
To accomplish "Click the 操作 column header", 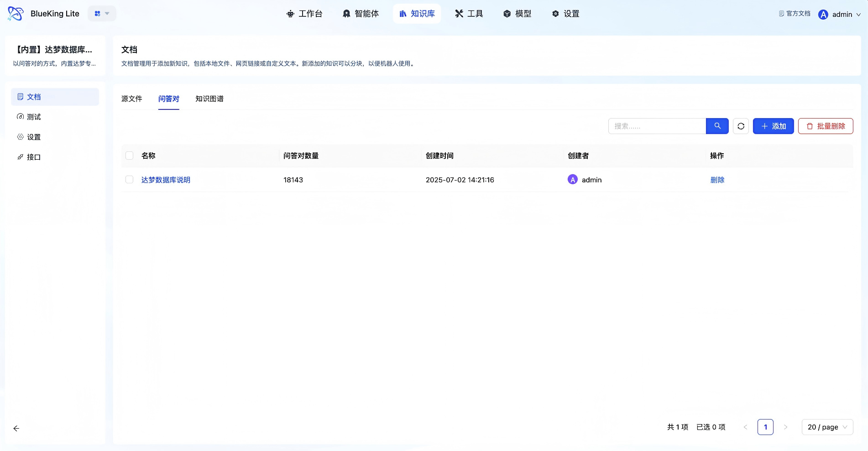I will (x=717, y=156).
